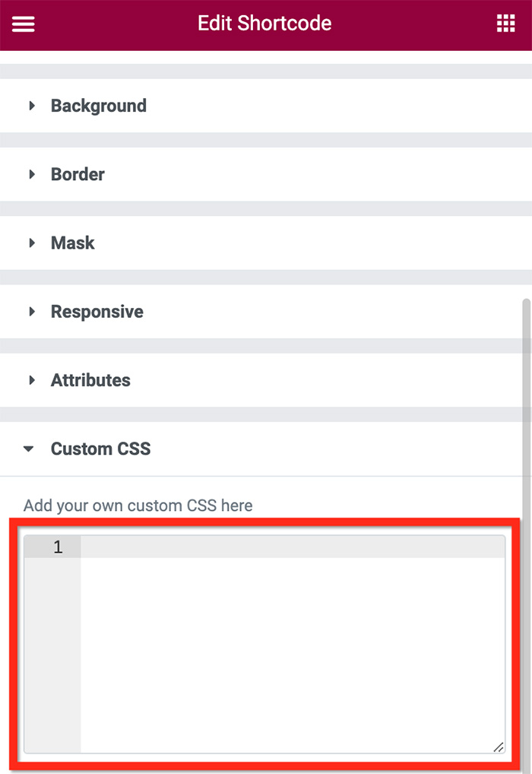532x774 pixels.
Task: Click the Edit Shortcode panel title
Action: click(264, 24)
